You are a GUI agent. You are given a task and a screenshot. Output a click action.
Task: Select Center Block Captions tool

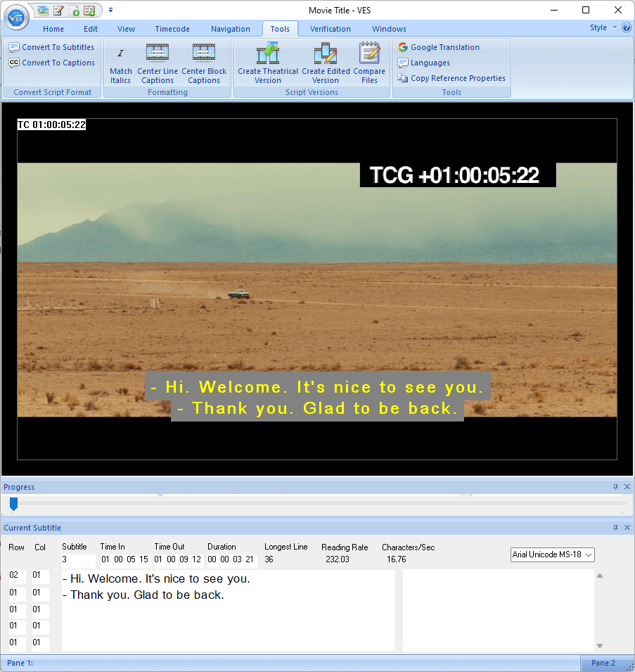click(x=204, y=64)
